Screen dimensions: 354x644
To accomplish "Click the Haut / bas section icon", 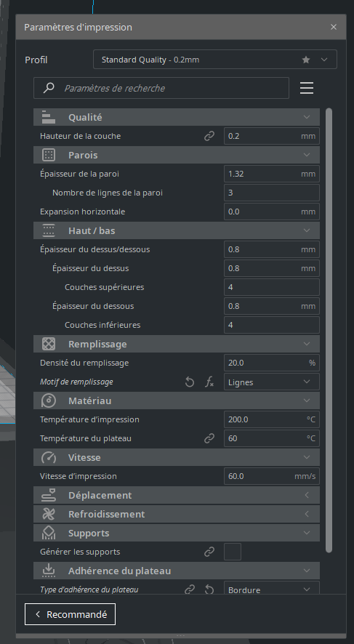I will 49,230.
